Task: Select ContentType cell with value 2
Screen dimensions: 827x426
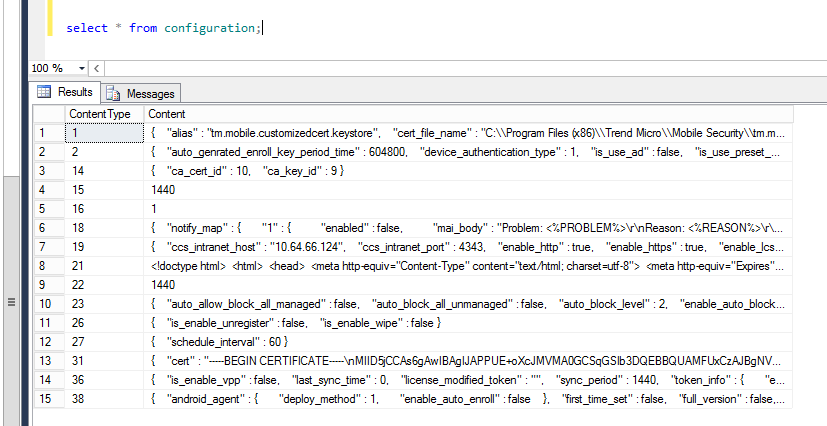Action: click(x=104, y=152)
